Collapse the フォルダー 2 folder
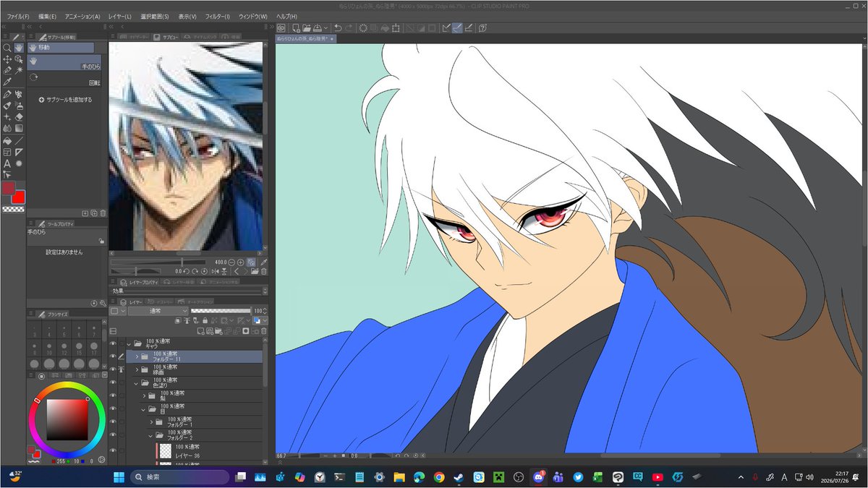This screenshot has height=488, width=868. 151,435
